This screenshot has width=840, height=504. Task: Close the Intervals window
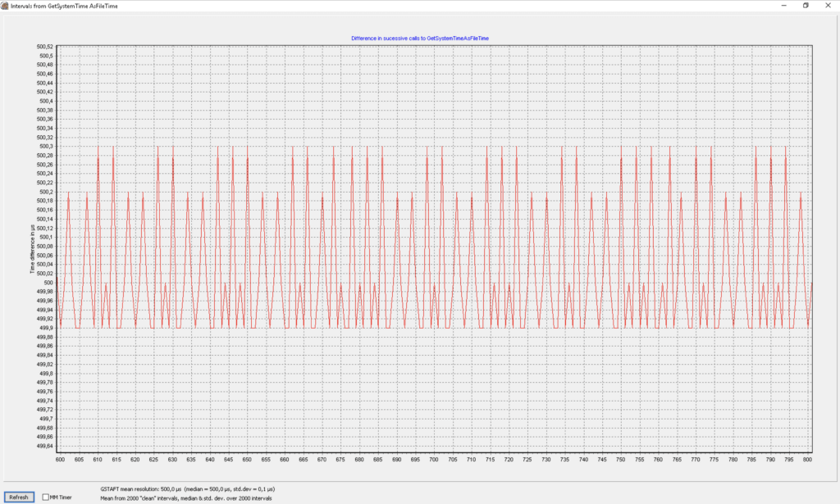(829, 5)
